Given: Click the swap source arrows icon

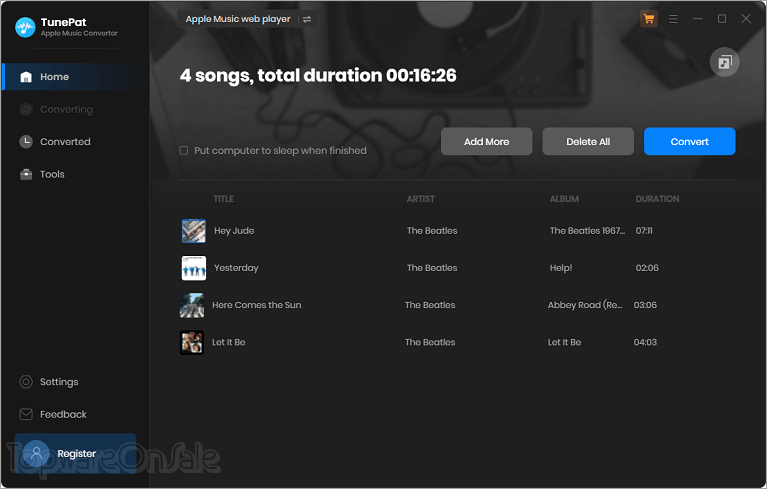Looking at the screenshot, I should pos(307,19).
